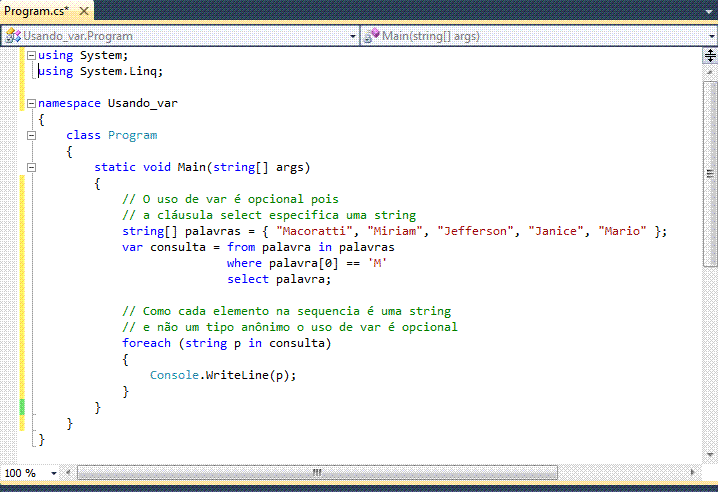Open the 100 % zoom dropdown
Viewport: 718px width, 492px height.
(54, 472)
